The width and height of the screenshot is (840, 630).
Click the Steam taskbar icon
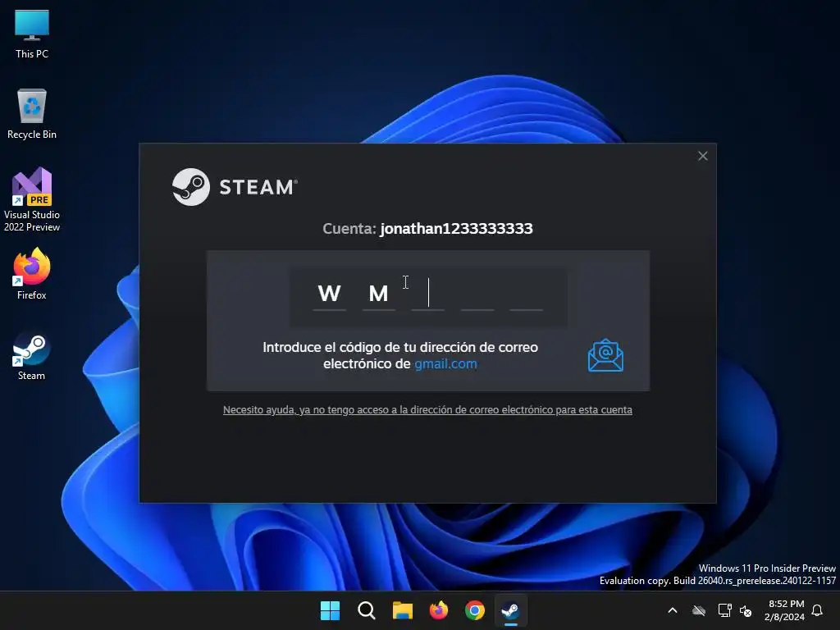(x=510, y=610)
